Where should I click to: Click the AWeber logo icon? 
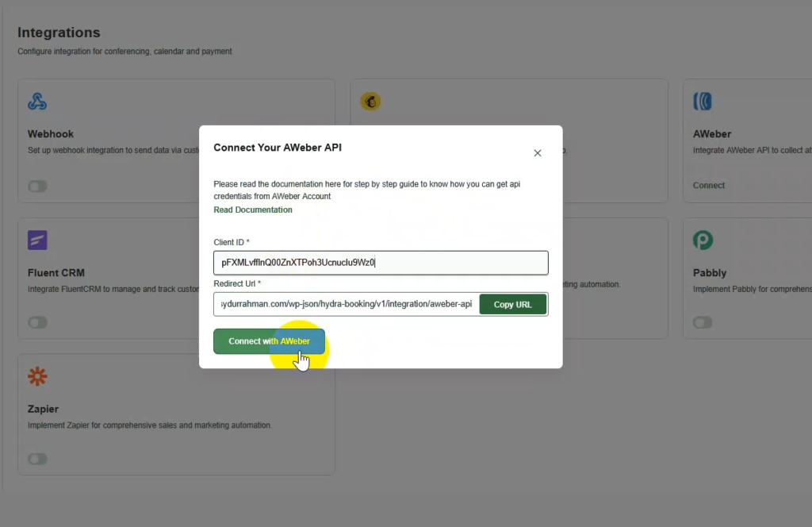[703, 102]
